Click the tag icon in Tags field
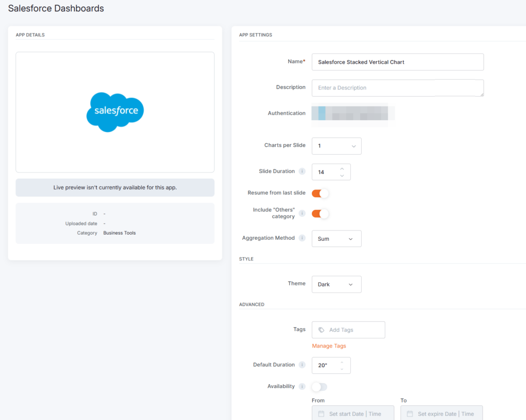526x420 pixels. pyautogui.click(x=322, y=330)
